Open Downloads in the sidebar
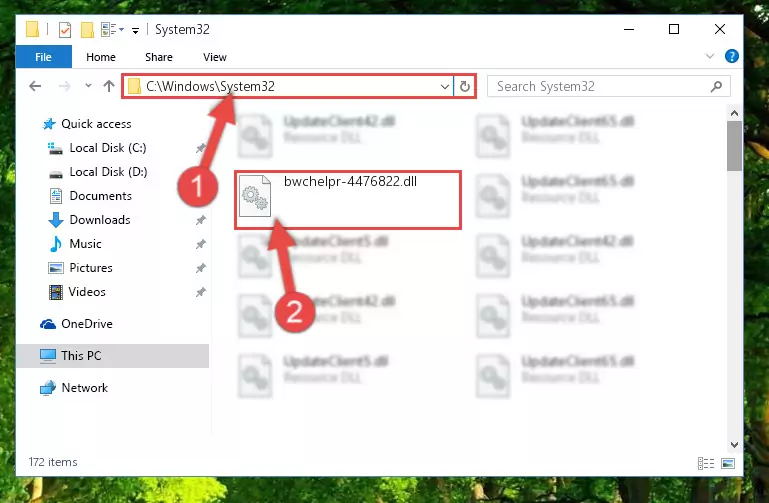Screen dimensions: 769x503 [90, 220]
